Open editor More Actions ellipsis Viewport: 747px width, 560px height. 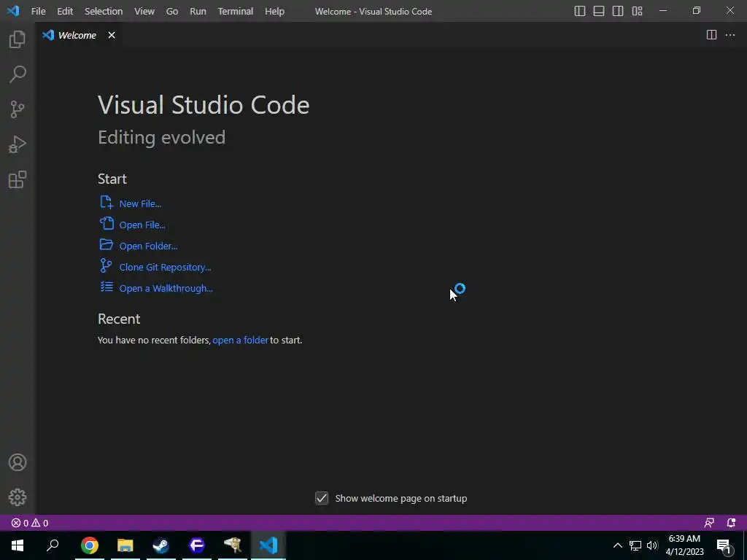730,35
